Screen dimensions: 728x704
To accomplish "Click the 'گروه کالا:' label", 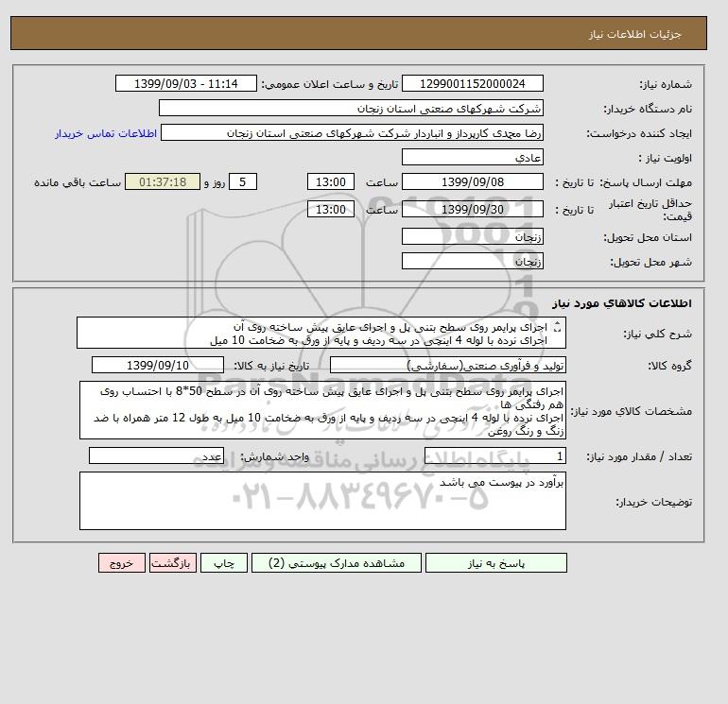I will click(x=669, y=366).
